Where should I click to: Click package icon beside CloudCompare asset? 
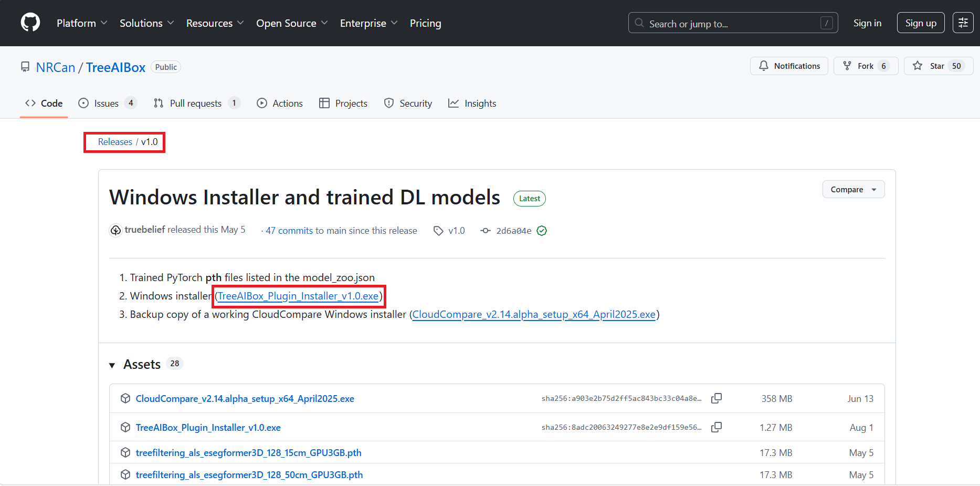(x=125, y=398)
